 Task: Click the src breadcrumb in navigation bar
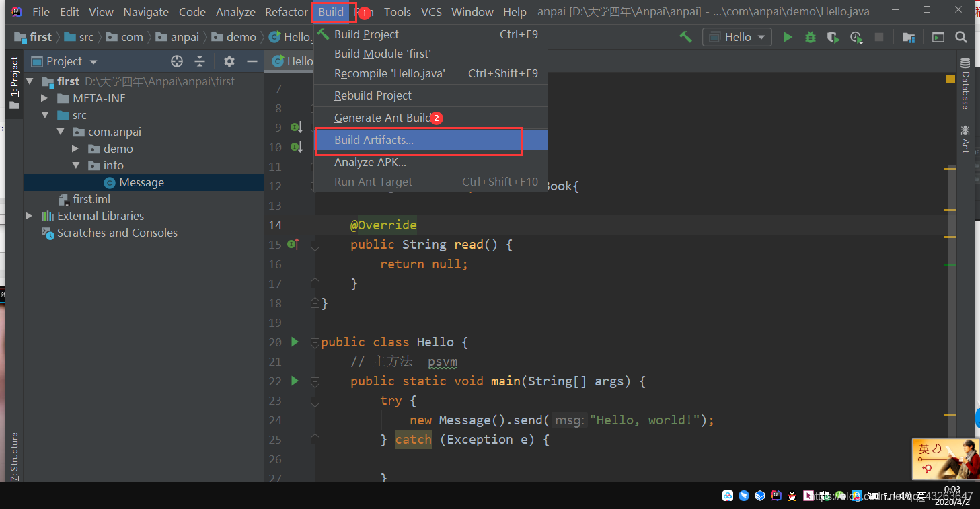[x=79, y=37]
